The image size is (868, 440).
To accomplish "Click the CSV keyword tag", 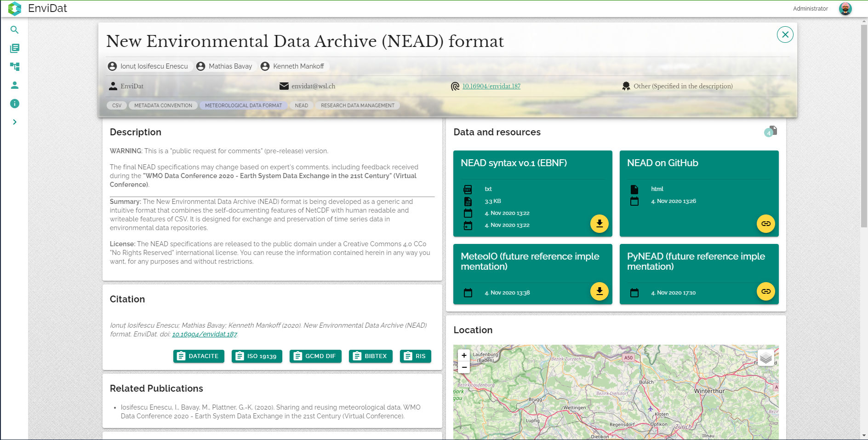I will 117,105.
